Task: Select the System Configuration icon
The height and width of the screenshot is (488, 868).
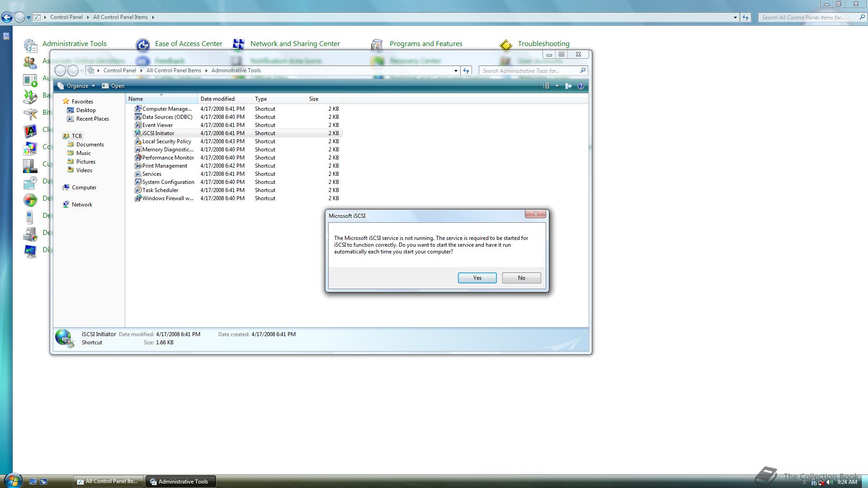Action: 138,182
